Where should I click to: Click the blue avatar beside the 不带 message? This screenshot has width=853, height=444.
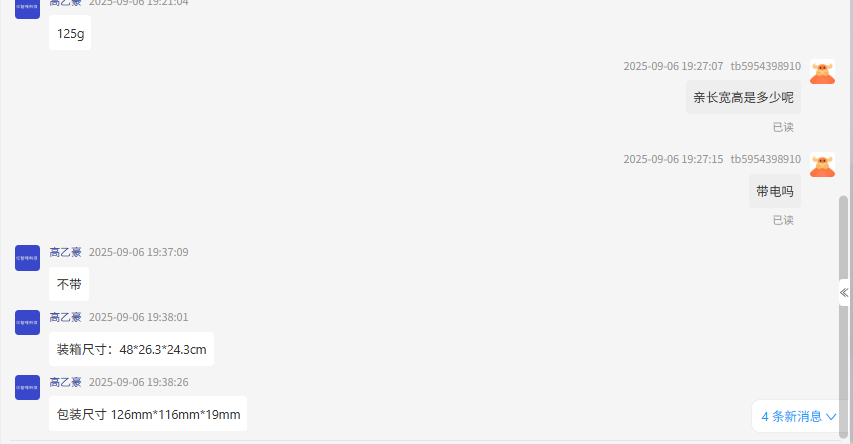click(27, 258)
